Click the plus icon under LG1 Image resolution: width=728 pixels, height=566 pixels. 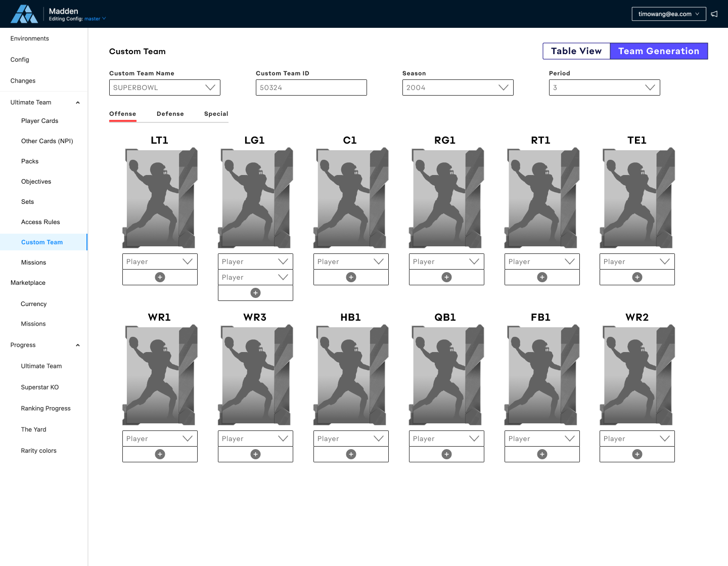tap(255, 293)
